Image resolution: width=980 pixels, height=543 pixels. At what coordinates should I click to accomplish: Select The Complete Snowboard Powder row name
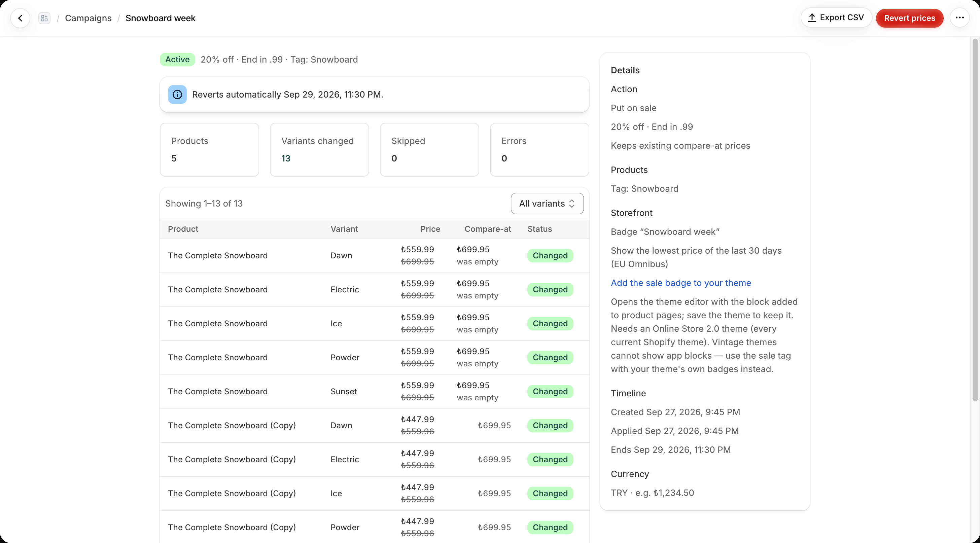pyautogui.click(x=218, y=357)
